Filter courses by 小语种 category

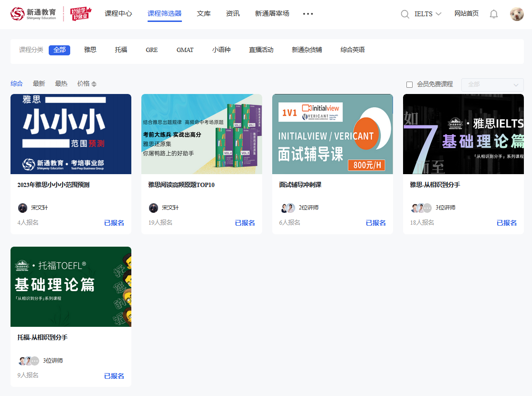click(221, 50)
